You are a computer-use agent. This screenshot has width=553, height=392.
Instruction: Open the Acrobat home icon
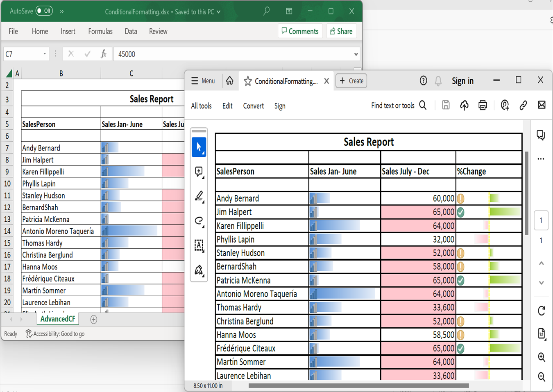(x=230, y=81)
